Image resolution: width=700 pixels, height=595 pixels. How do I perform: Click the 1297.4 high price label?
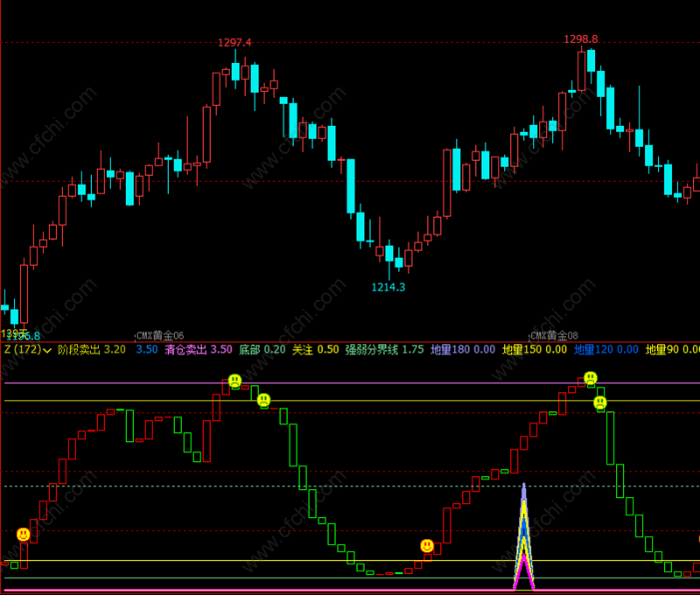[234, 42]
